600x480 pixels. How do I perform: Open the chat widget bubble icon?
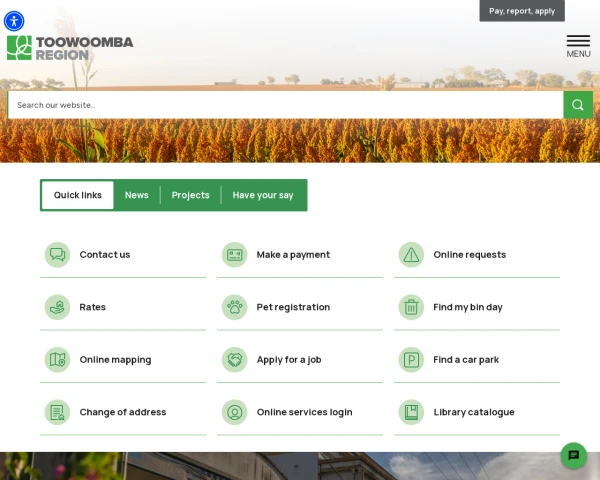point(573,456)
